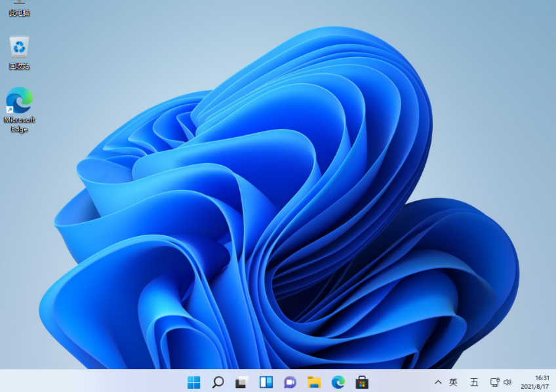
Task: Launch Microsoft Teams Chat
Action: point(289,382)
